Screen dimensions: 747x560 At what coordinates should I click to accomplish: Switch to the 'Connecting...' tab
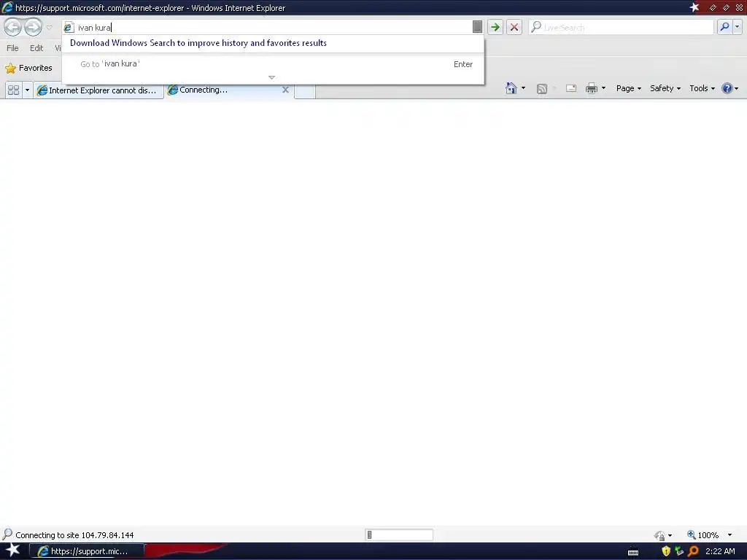pyautogui.click(x=223, y=90)
